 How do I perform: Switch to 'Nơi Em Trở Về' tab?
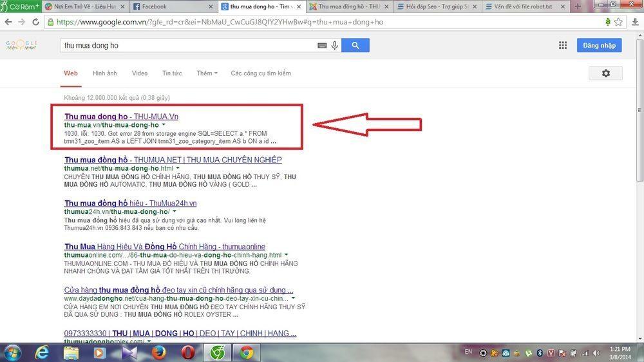click(x=84, y=6)
